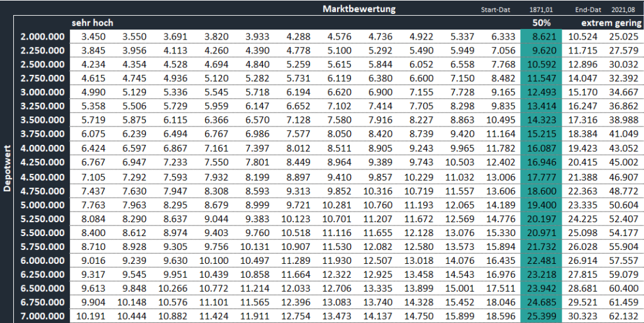This screenshot has width=644, height=323.
Task: Select row header 5.250.000
Action: [43, 219]
